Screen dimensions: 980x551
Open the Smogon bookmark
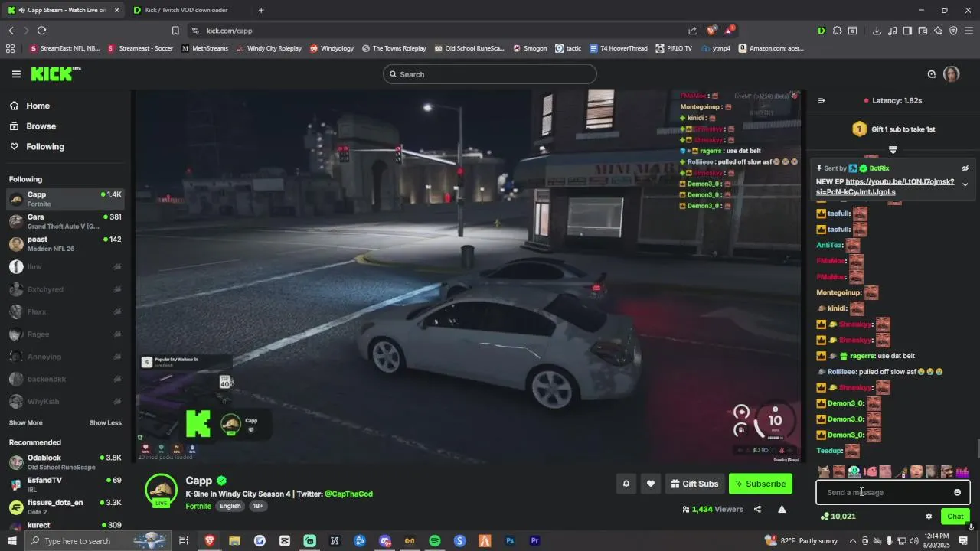[x=530, y=48]
